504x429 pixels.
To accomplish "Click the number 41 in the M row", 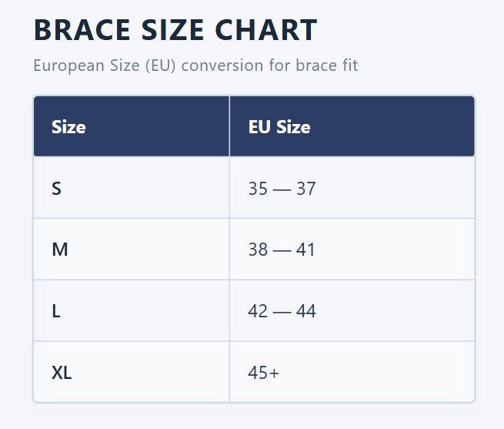I will tap(305, 250).
